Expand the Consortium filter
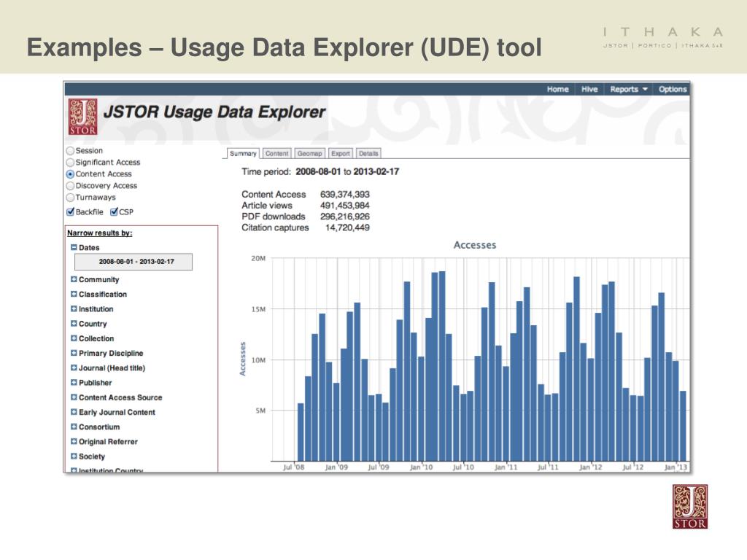Viewport: 747px width, 560px height. pos(74,427)
